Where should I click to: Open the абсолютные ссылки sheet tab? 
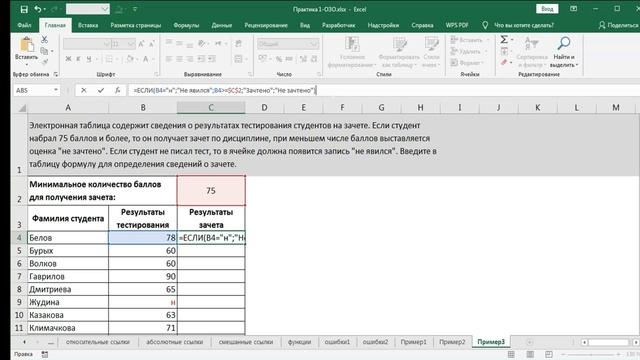(174, 342)
